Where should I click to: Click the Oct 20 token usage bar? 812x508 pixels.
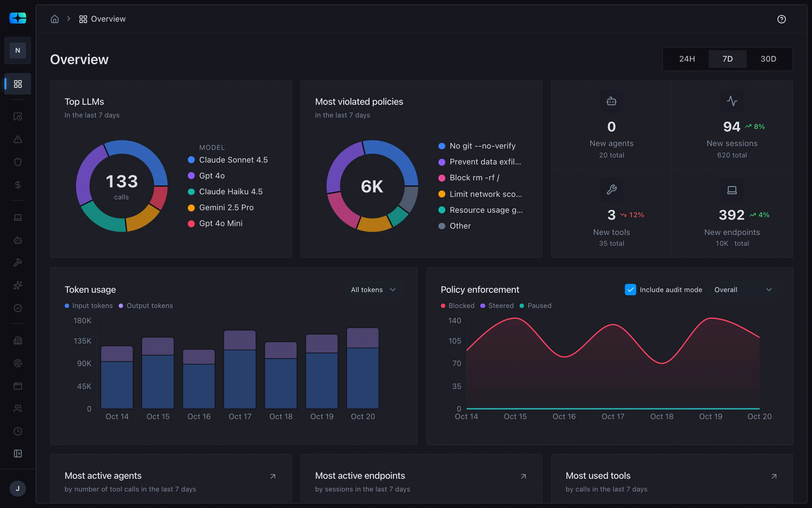[363, 368]
